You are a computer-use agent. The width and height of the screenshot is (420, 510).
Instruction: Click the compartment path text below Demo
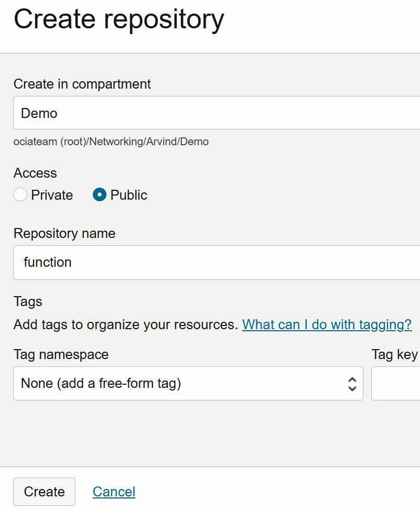(111, 142)
